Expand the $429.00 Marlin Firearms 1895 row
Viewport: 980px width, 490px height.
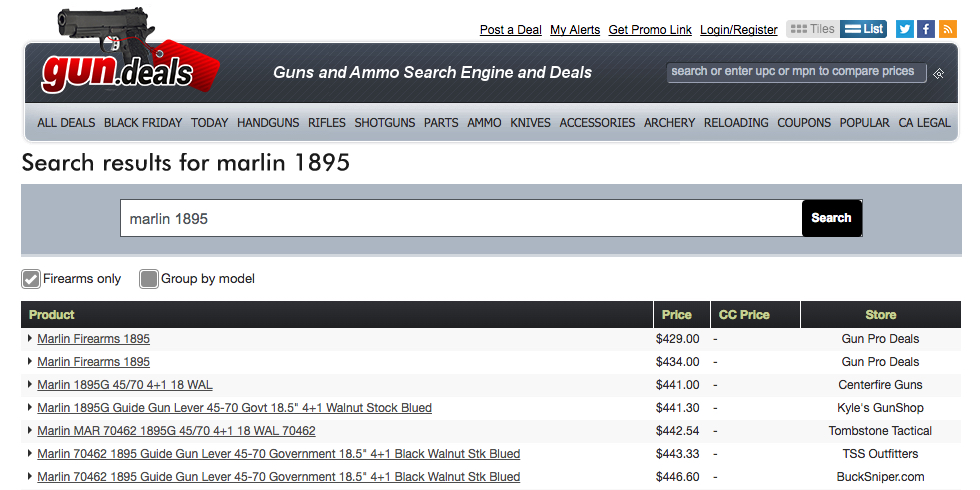tap(30, 338)
